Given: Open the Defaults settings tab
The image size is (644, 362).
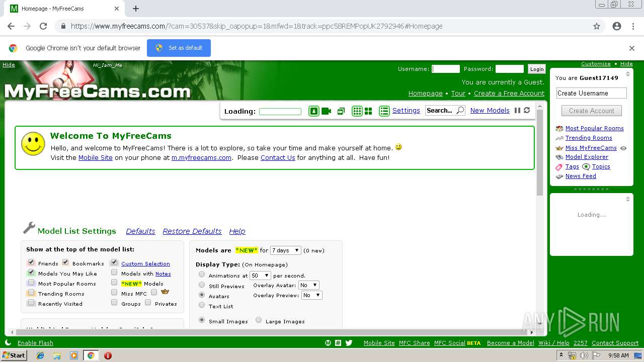Looking at the screenshot, I should [x=140, y=231].
